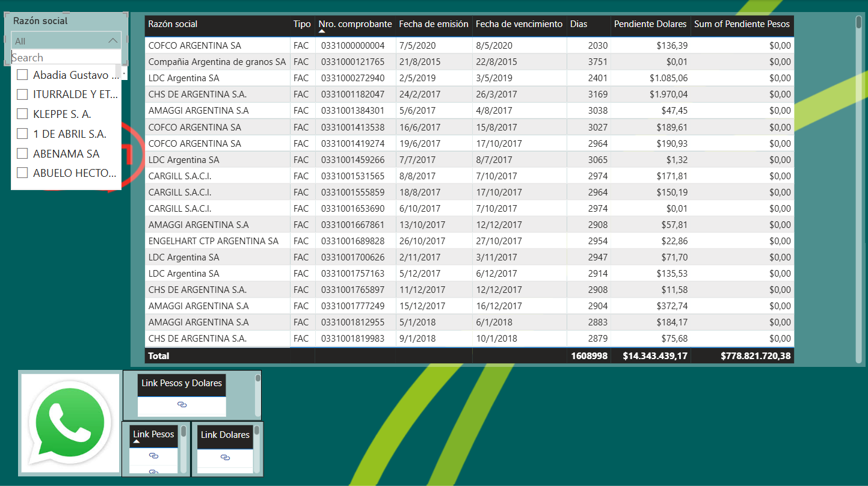Click sort arrow under Nro. comprobante header
868x486 pixels.
coord(322,31)
